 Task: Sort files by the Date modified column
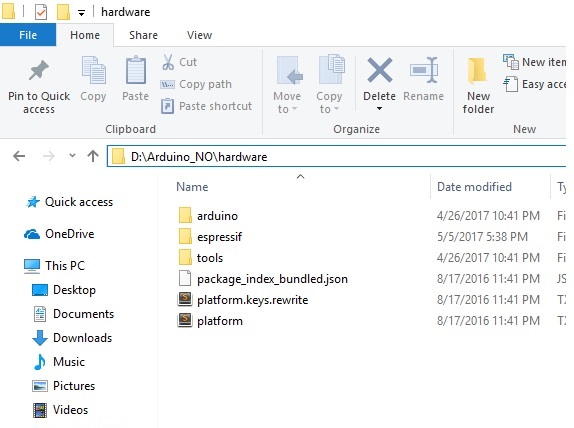pos(474,187)
